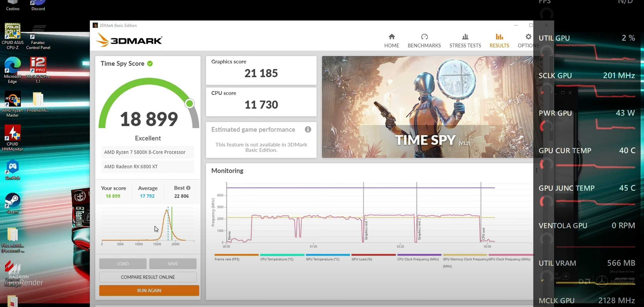Click the SAVE button
Viewport: 644px width, 307px height.
pos(173,264)
